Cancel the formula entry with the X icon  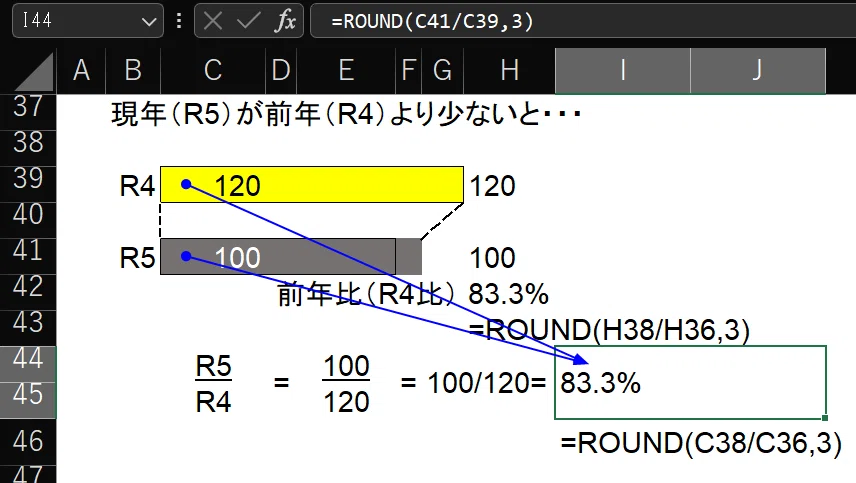point(212,21)
